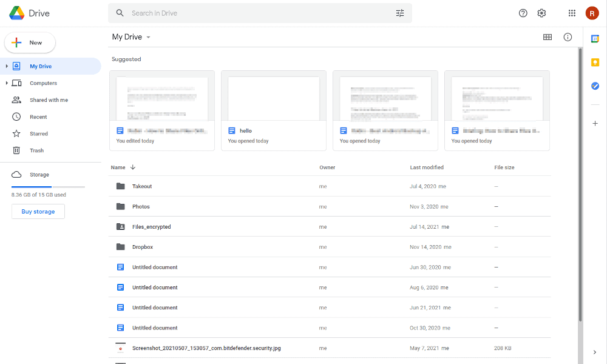Click '8.36 GB of 15 GB used' text
Screen dimensions: 607x364
39,195
